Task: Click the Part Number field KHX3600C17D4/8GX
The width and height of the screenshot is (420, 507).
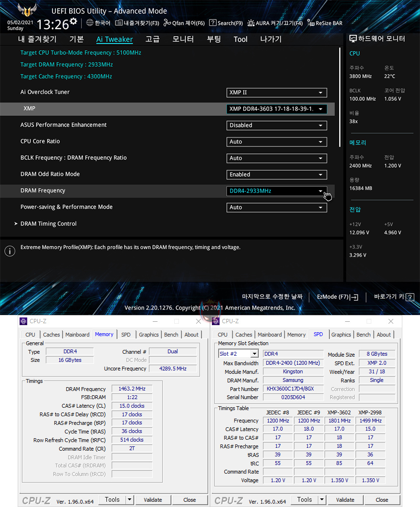Action: tap(293, 389)
